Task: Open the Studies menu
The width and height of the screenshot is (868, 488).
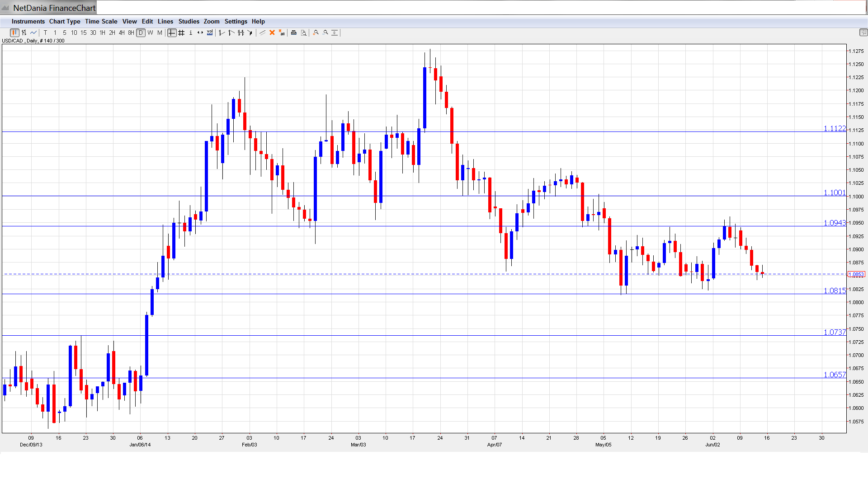Action: [189, 21]
